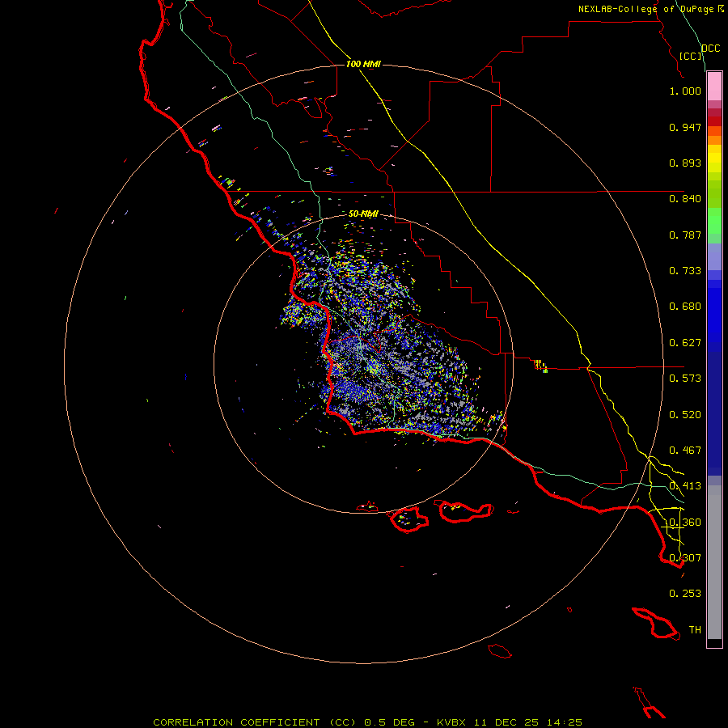
Task: Click the 0.467 color scale value
Action: (685, 451)
